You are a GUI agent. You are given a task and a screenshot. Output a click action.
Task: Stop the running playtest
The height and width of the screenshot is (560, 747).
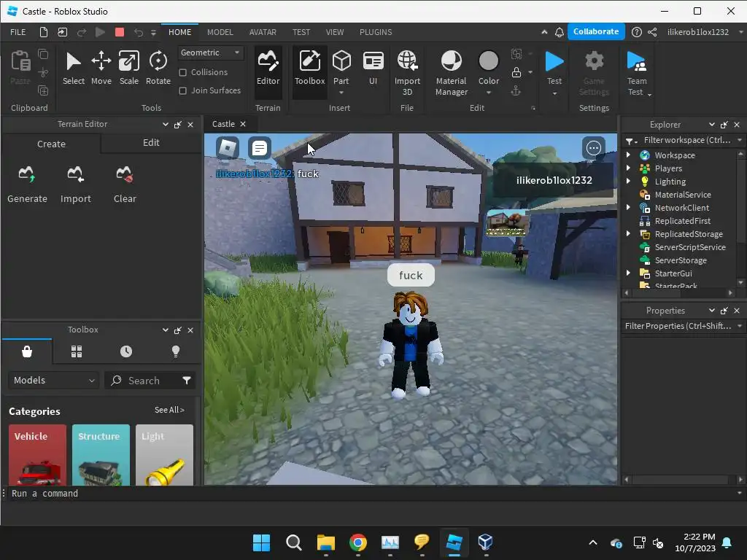(120, 32)
